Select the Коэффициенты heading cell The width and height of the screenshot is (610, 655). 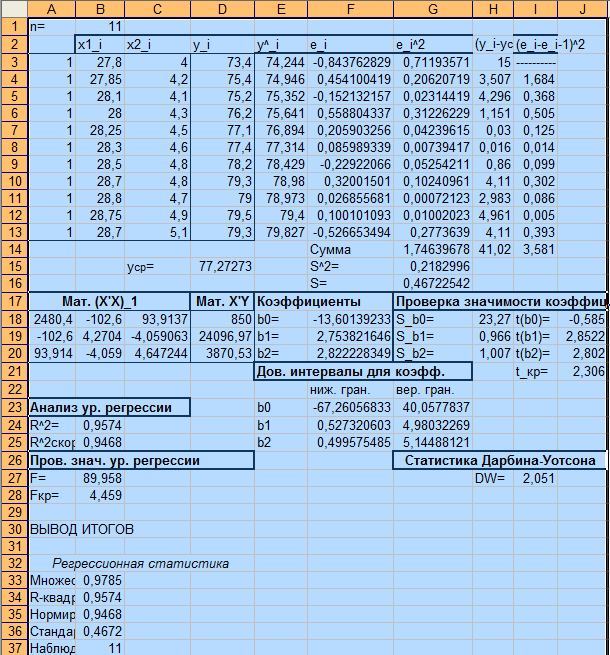[324, 302]
